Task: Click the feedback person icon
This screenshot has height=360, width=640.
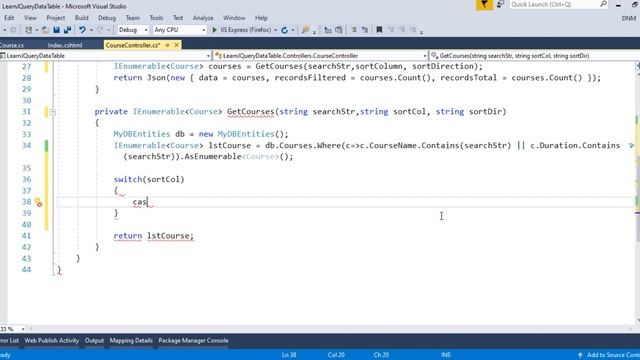Action: tap(500, 4)
